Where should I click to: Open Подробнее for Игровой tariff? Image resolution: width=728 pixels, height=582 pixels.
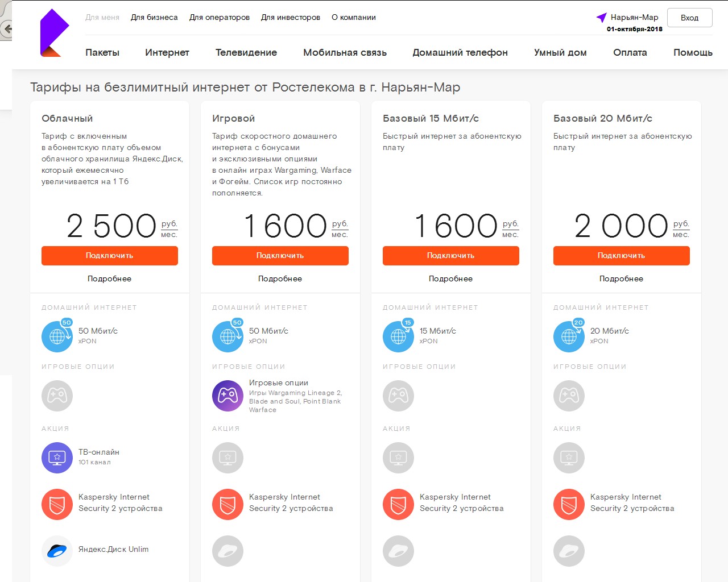click(280, 278)
